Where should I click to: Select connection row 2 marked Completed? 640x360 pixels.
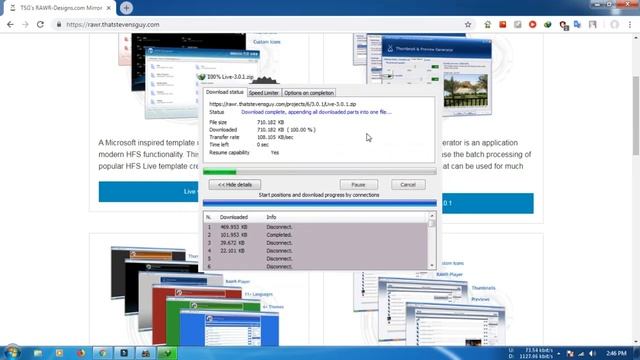pos(316,235)
